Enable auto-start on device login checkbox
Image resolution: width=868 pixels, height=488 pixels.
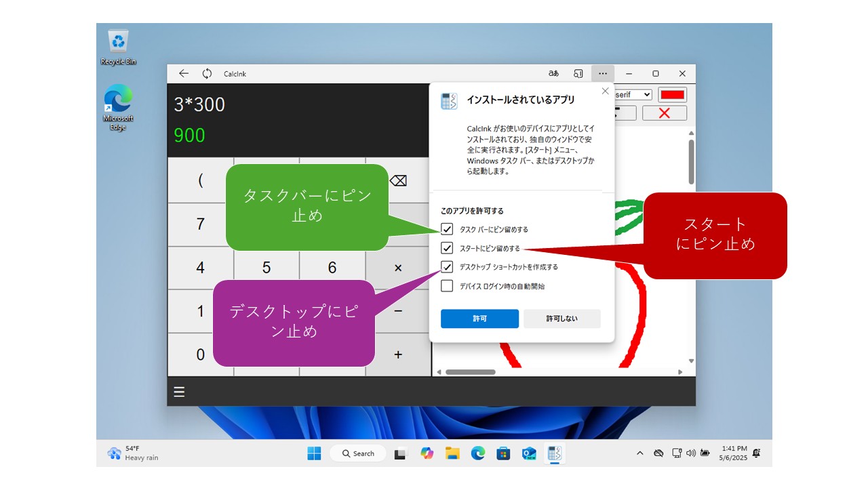[x=447, y=286]
